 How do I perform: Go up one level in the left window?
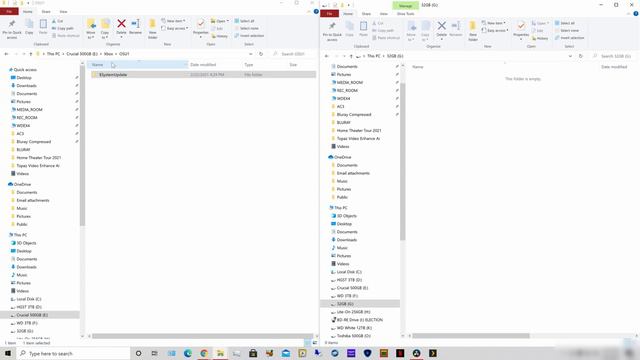tap(30, 54)
